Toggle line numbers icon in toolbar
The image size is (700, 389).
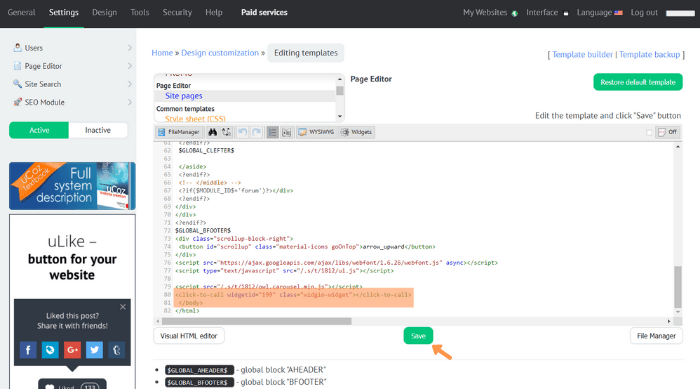coord(272,132)
